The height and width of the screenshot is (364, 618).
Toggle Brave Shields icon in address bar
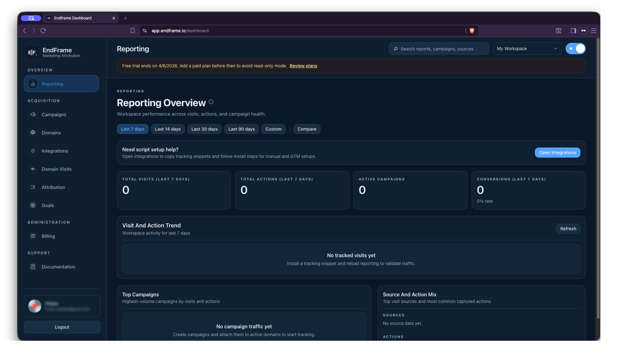point(472,31)
